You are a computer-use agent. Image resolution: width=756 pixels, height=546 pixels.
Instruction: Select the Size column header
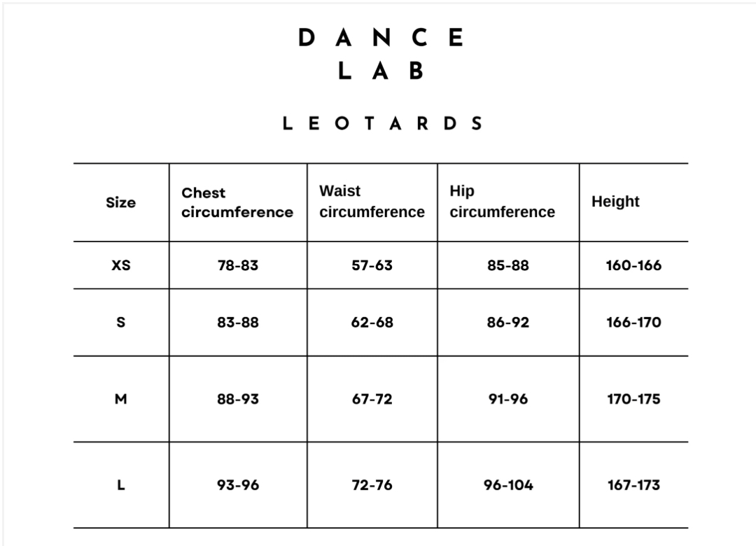pos(120,202)
